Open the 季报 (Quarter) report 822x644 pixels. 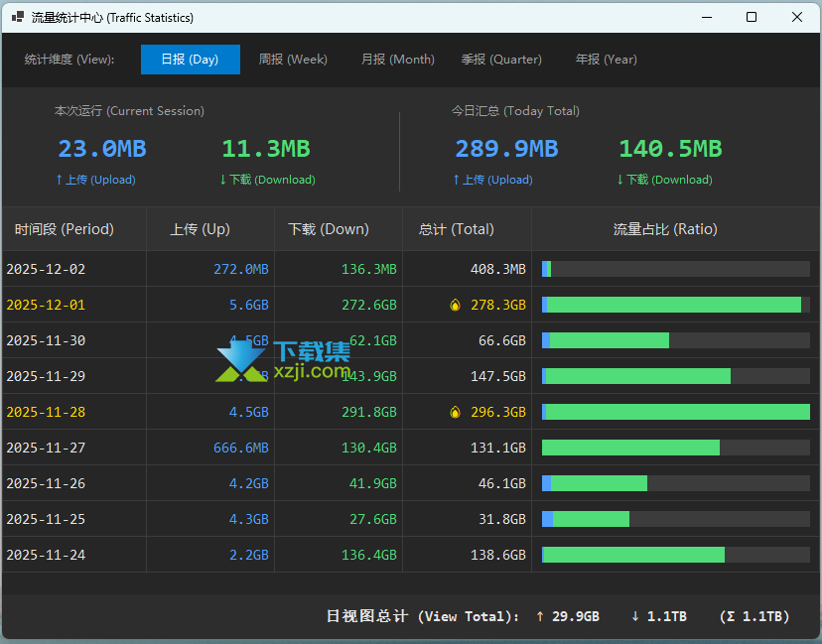pyautogui.click(x=502, y=60)
